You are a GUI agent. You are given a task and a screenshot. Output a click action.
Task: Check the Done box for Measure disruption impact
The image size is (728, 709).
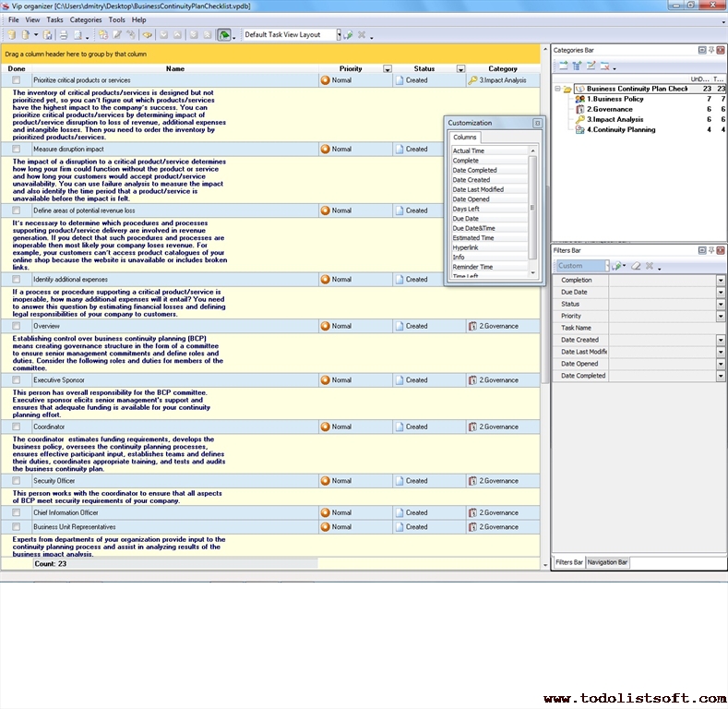[17, 149]
